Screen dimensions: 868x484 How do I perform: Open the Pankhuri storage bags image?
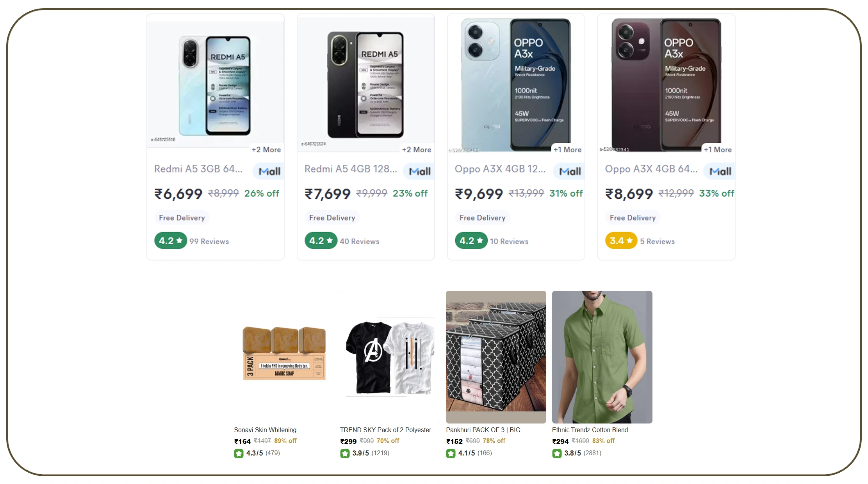496,357
